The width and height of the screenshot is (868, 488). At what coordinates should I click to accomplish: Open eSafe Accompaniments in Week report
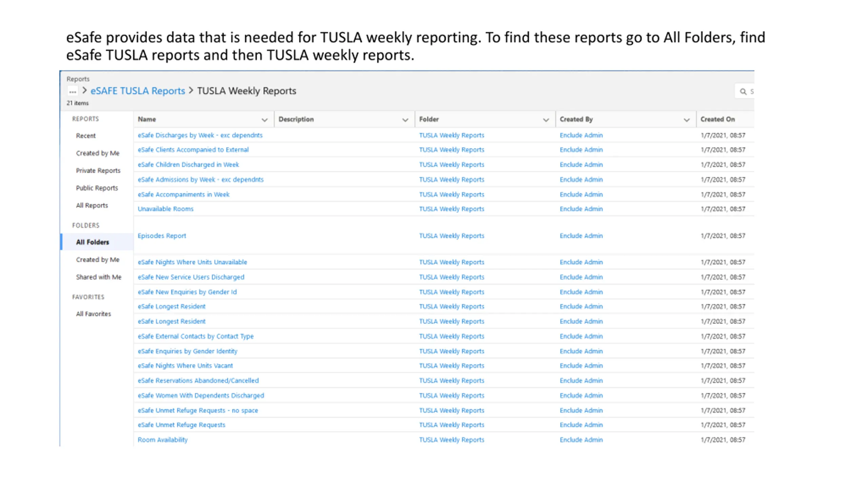[x=183, y=195]
